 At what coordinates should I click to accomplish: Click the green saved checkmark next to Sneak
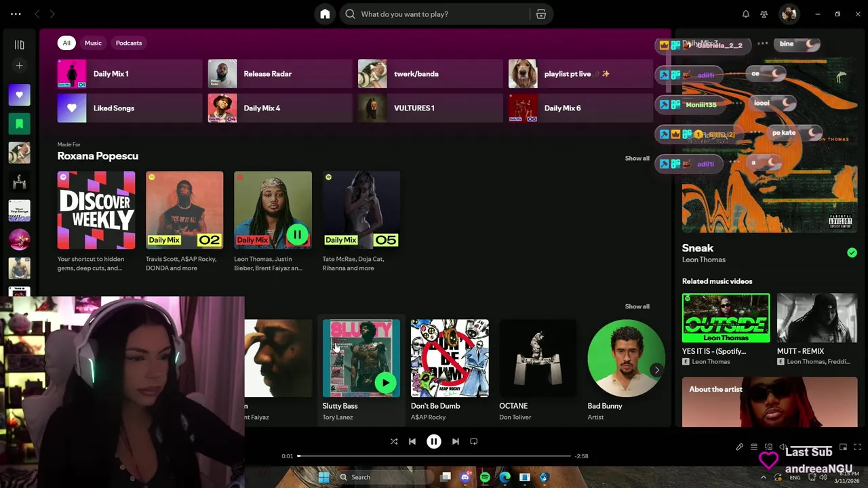852,253
